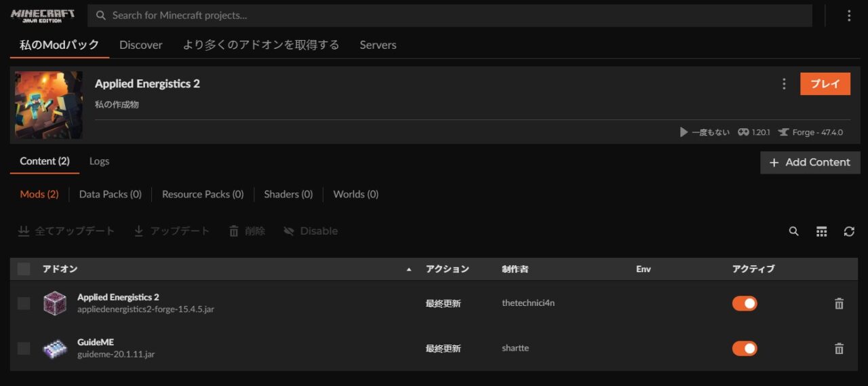Click author name thetechnici4n
Image resolution: width=868 pixels, height=386 pixels.
coord(528,303)
